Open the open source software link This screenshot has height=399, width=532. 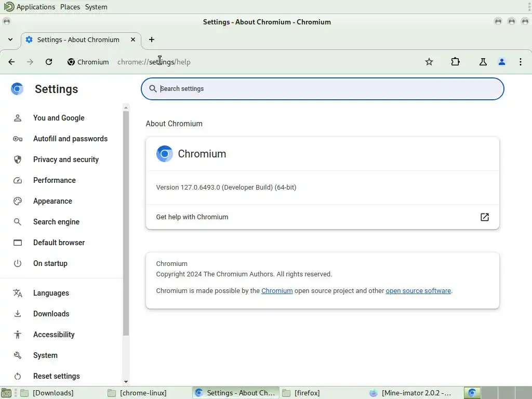coord(418,291)
